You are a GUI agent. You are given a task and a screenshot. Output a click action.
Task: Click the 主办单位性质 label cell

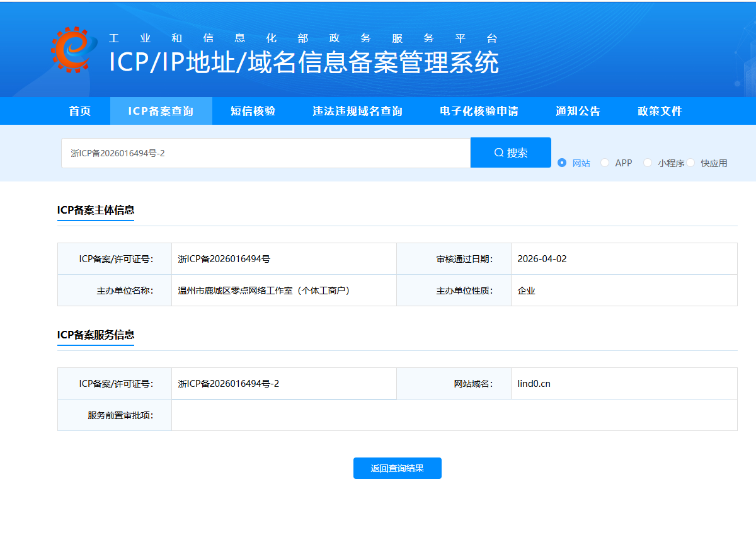click(454, 291)
